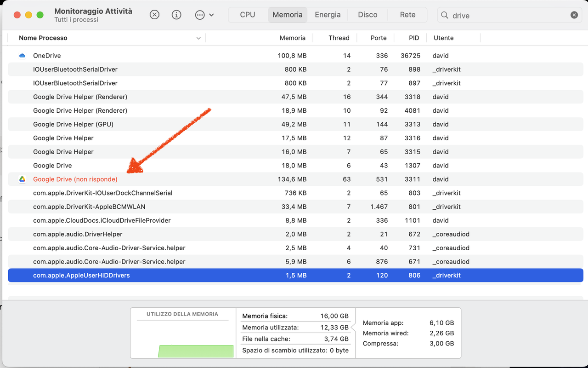588x368 pixels.
Task: Click the Tutti i processi subtitle
Action: [x=76, y=20]
